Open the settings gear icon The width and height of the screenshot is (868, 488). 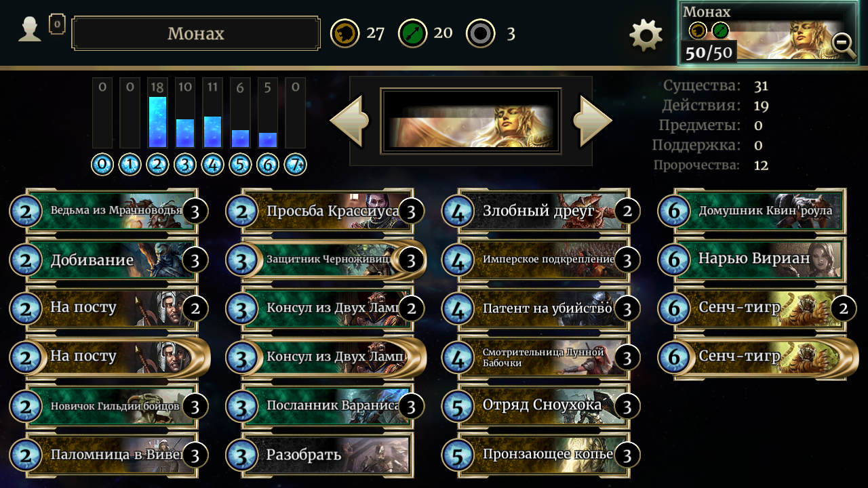[x=646, y=35]
